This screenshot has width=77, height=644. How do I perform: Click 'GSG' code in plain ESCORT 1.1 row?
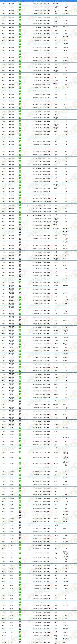coord(66,4)
